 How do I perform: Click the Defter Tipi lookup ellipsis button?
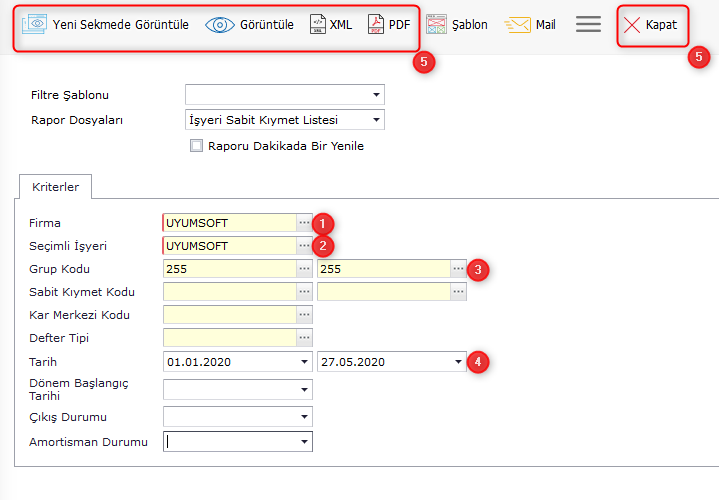304,338
